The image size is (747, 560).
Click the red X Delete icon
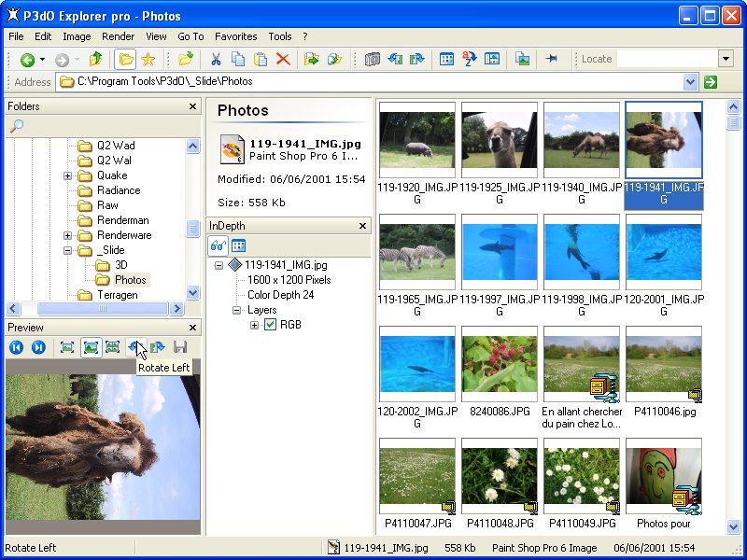tap(283, 59)
